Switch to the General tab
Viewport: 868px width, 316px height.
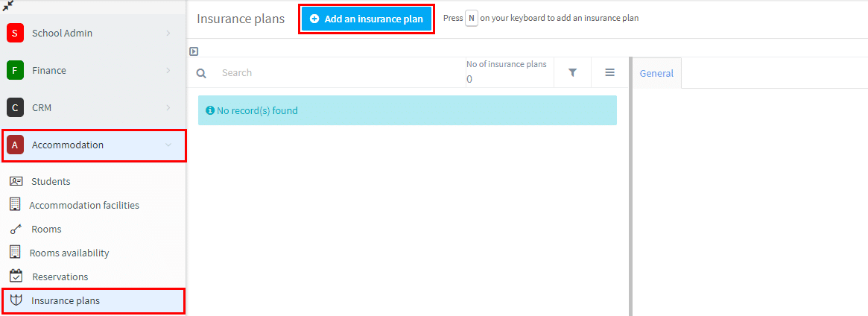[x=656, y=73]
